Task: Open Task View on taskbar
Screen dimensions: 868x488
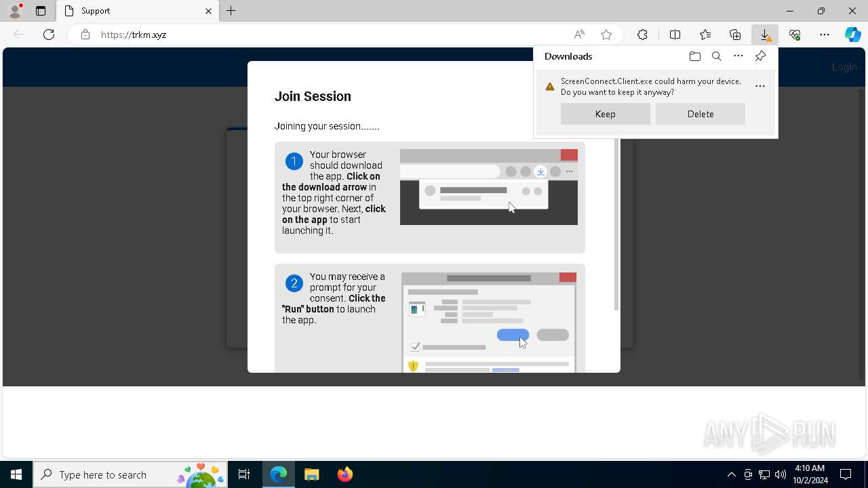Action: click(x=244, y=474)
